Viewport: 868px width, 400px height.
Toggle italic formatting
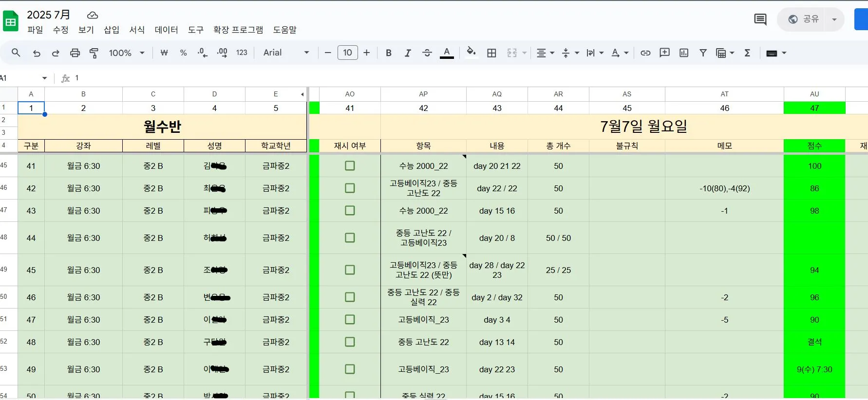click(x=408, y=53)
